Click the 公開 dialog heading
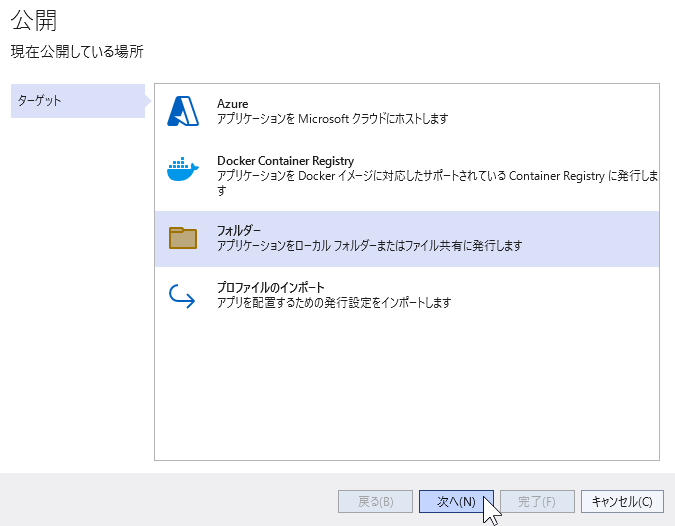The height and width of the screenshot is (526, 675). point(34,20)
